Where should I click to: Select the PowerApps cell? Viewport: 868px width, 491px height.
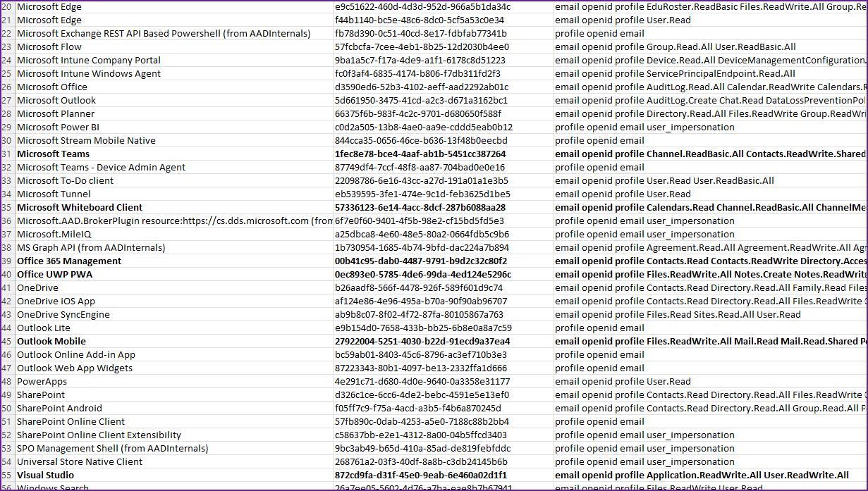coord(174,382)
